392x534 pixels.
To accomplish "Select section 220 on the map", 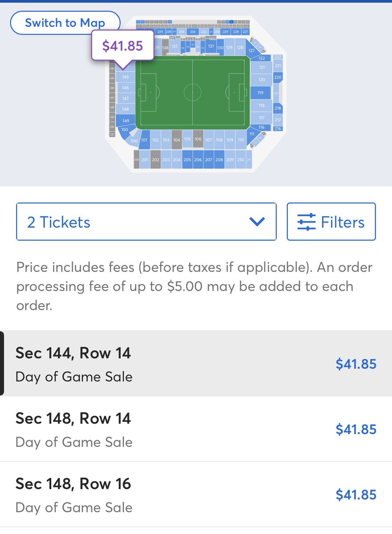I will click(x=278, y=77).
